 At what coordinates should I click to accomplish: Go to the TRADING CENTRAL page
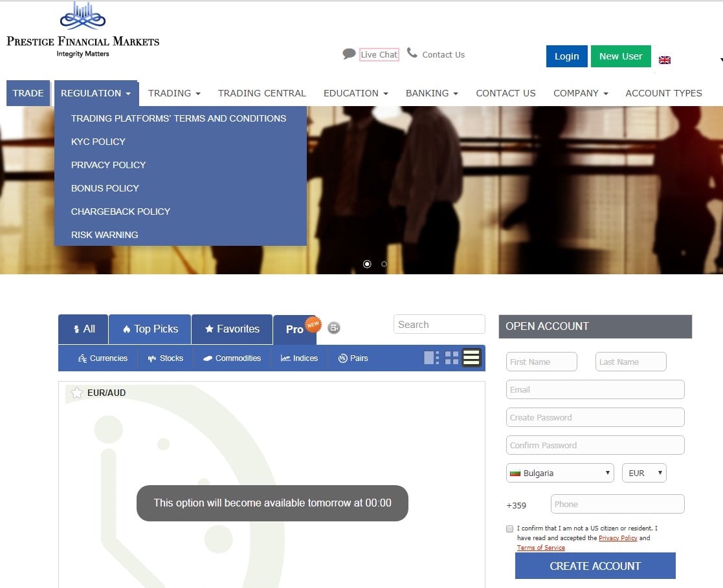click(x=262, y=93)
